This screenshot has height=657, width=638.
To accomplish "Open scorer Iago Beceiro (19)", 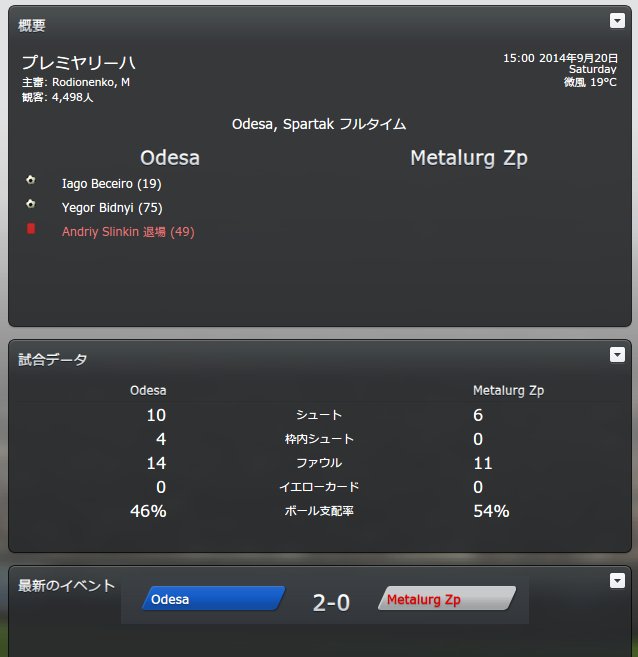I will pyautogui.click(x=111, y=184).
